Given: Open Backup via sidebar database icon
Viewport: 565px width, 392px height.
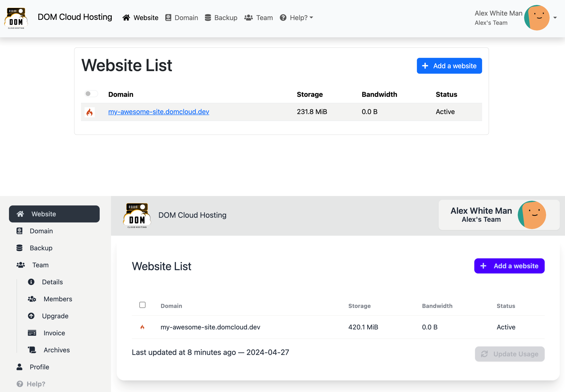Looking at the screenshot, I should point(20,248).
